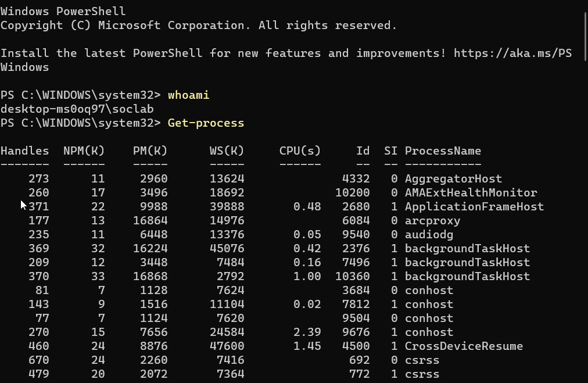This screenshot has height=383, width=588.
Task: Click the Id value 4332
Action: tap(356, 178)
